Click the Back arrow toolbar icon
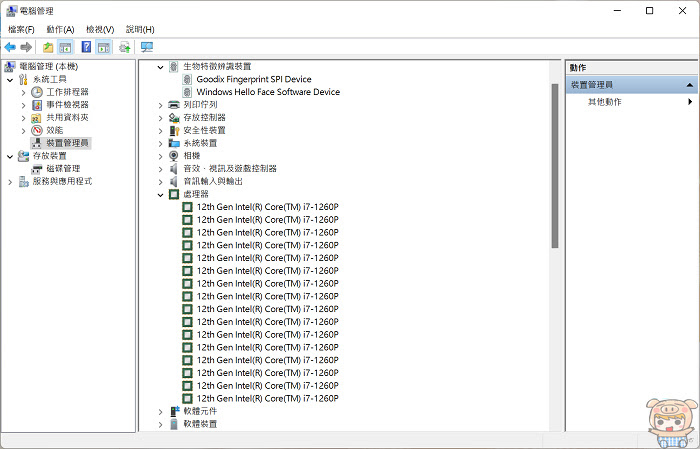Screen dimensions: 700x449 (x=10, y=47)
